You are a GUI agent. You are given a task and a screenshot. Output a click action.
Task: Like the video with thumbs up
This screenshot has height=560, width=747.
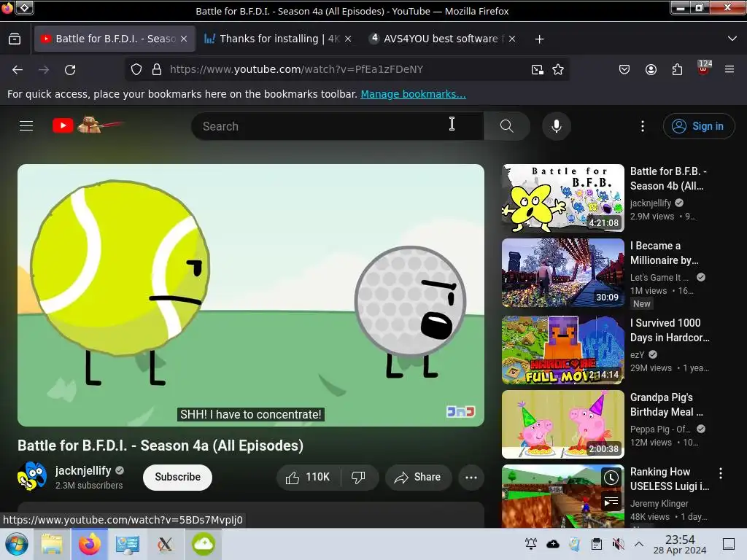[x=308, y=477]
